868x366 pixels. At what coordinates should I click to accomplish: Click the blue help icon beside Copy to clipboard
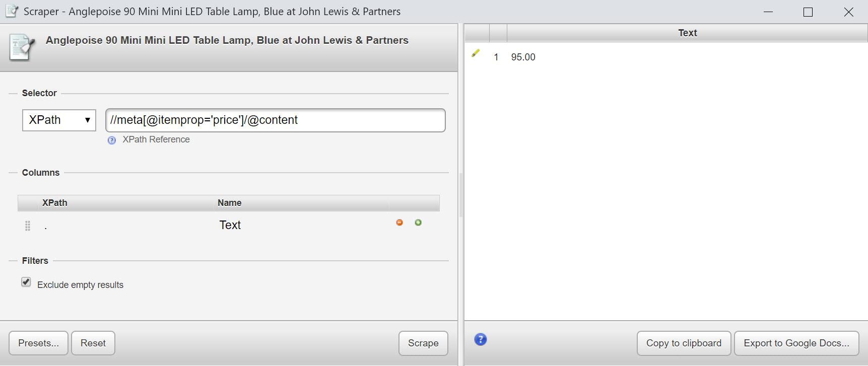(x=481, y=339)
